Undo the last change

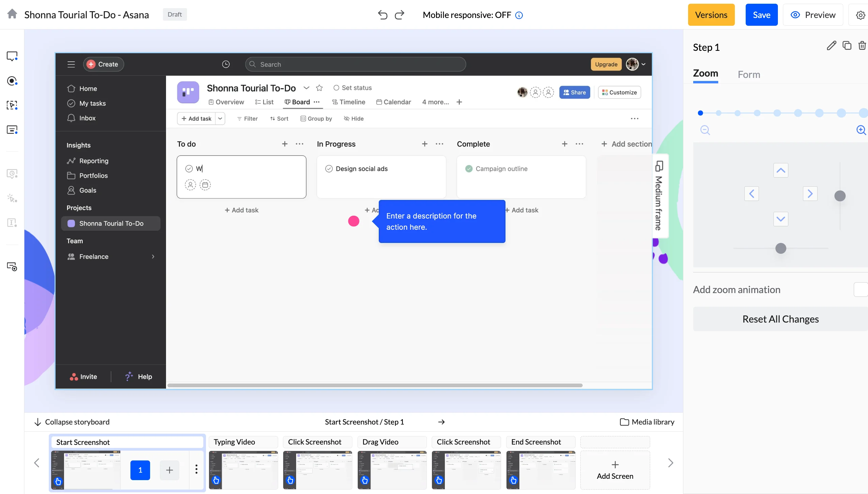(x=382, y=15)
